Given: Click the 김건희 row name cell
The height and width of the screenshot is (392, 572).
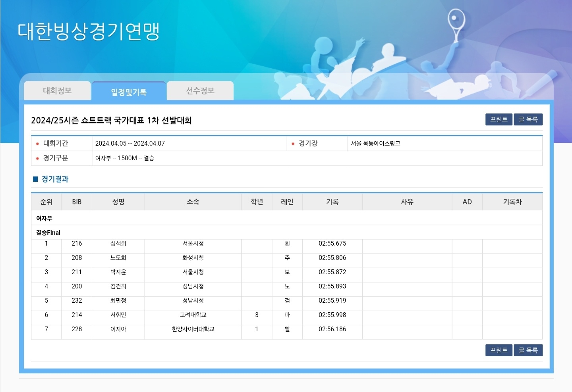Looking at the screenshot, I should coord(118,286).
